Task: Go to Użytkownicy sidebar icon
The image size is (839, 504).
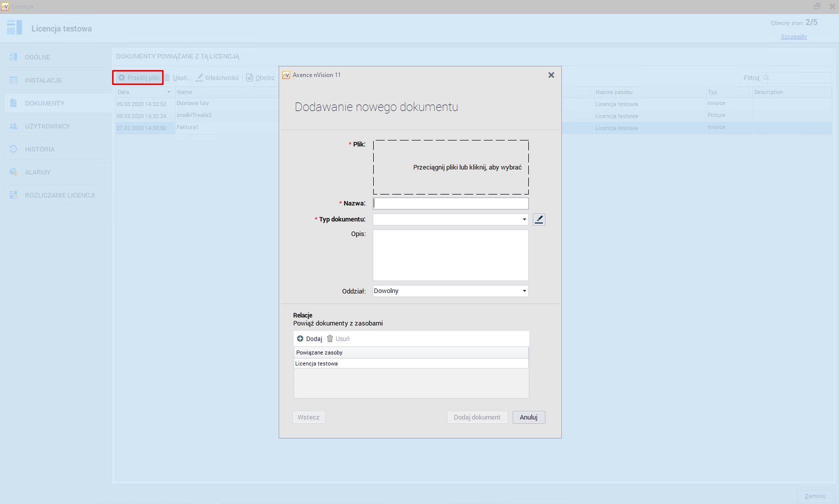Action: click(14, 126)
